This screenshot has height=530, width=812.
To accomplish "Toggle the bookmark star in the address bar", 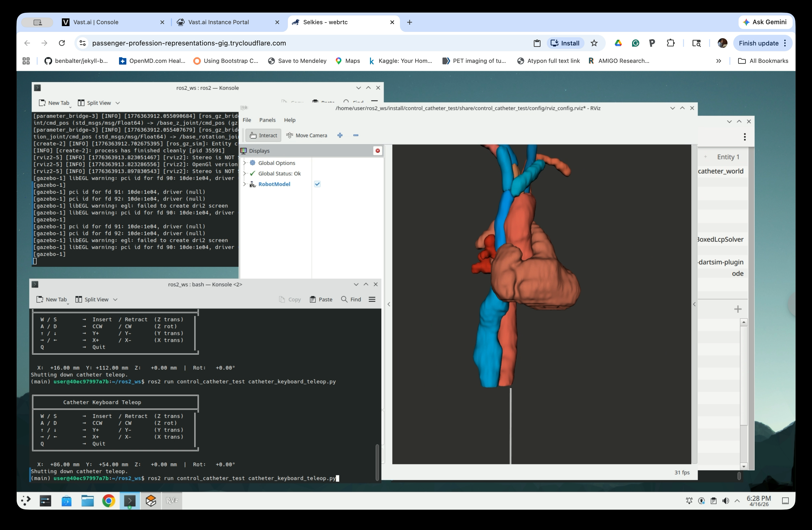I will click(594, 43).
